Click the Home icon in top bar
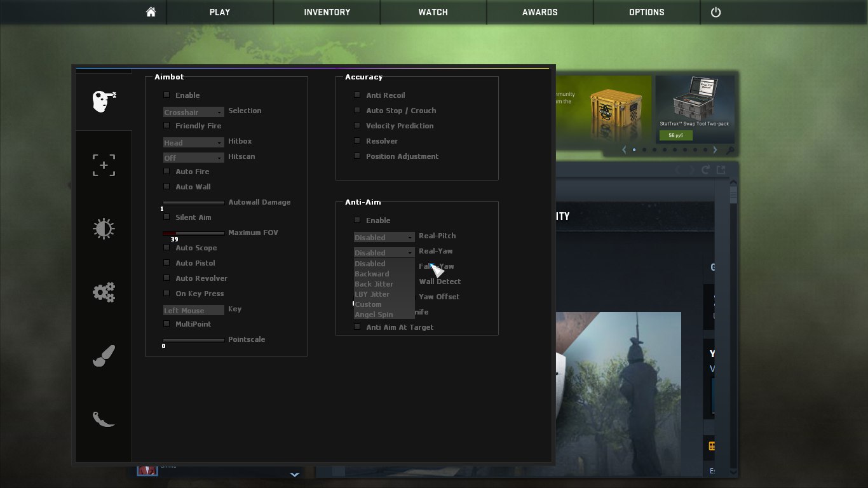 click(x=151, y=12)
